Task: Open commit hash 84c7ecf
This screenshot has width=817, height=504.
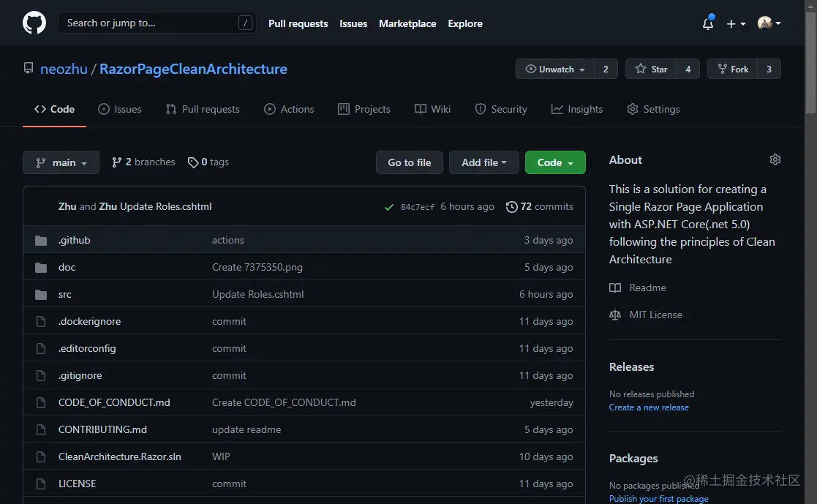Action: pyautogui.click(x=418, y=207)
